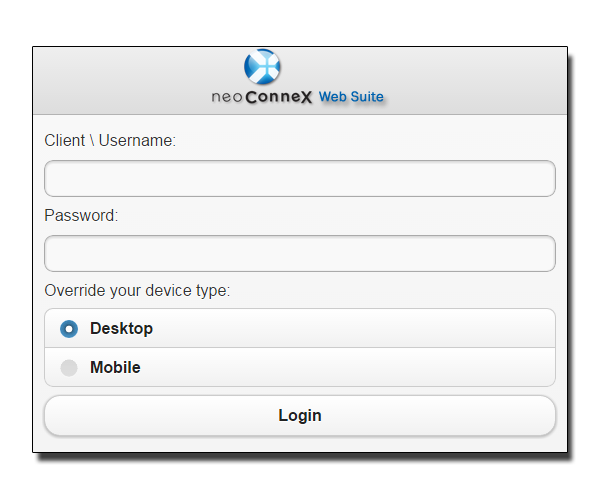
Task: Choose the Mobile label text
Action: (x=115, y=367)
